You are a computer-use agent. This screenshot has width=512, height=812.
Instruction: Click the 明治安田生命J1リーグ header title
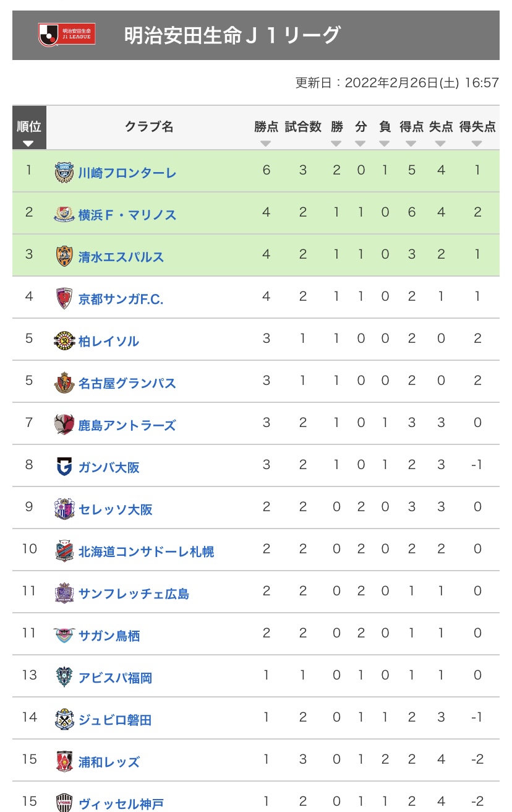point(233,35)
